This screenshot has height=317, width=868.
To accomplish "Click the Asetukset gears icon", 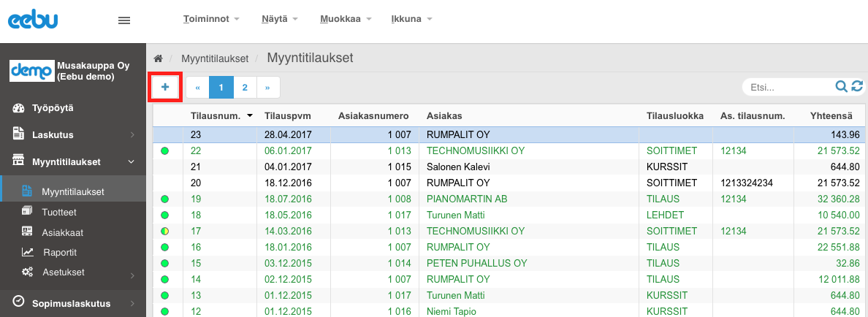I will (x=27, y=272).
